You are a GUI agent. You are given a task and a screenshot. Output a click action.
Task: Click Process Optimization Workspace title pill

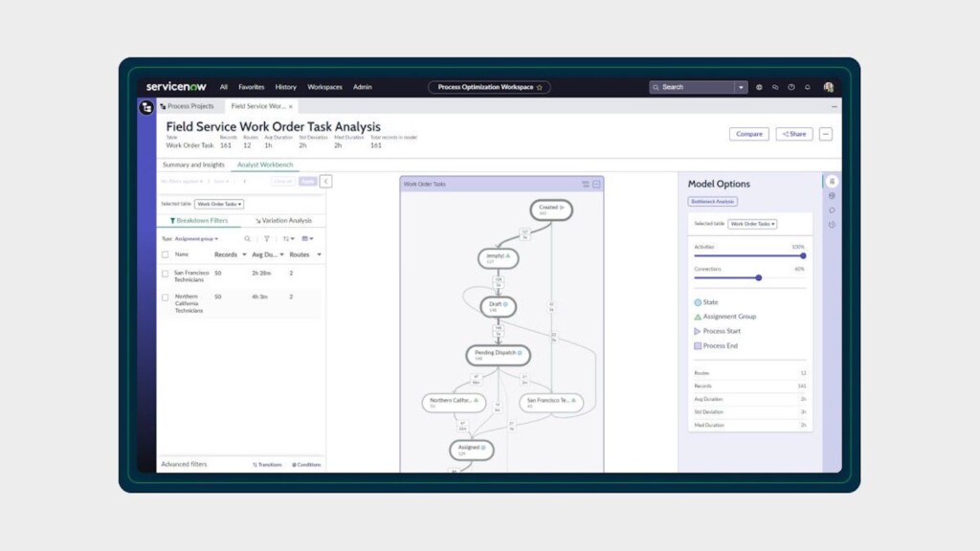pos(489,87)
